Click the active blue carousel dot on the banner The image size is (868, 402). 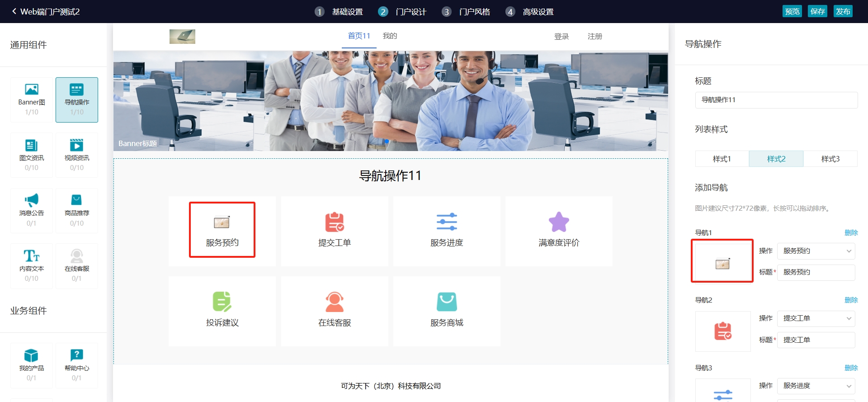pyautogui.click(x=387, y=141)
